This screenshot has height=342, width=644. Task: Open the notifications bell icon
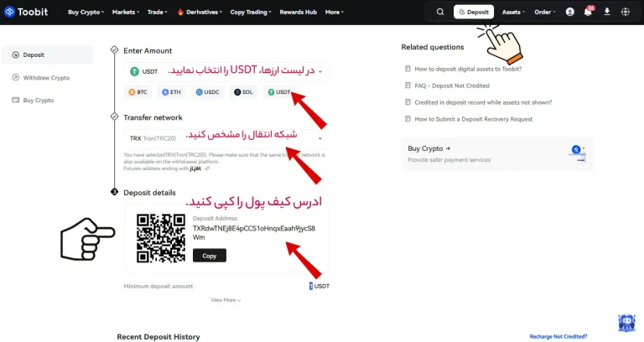(x=588, y=12)
